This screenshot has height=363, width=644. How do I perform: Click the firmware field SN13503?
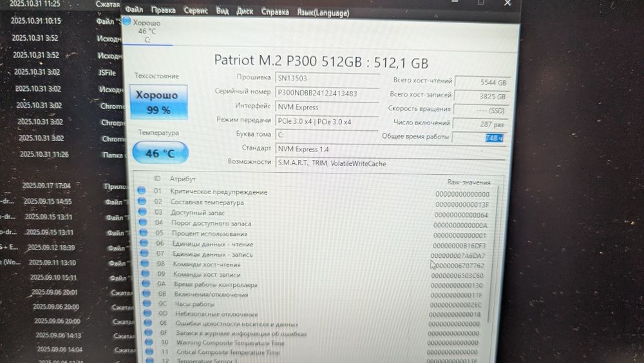(327, 78)
